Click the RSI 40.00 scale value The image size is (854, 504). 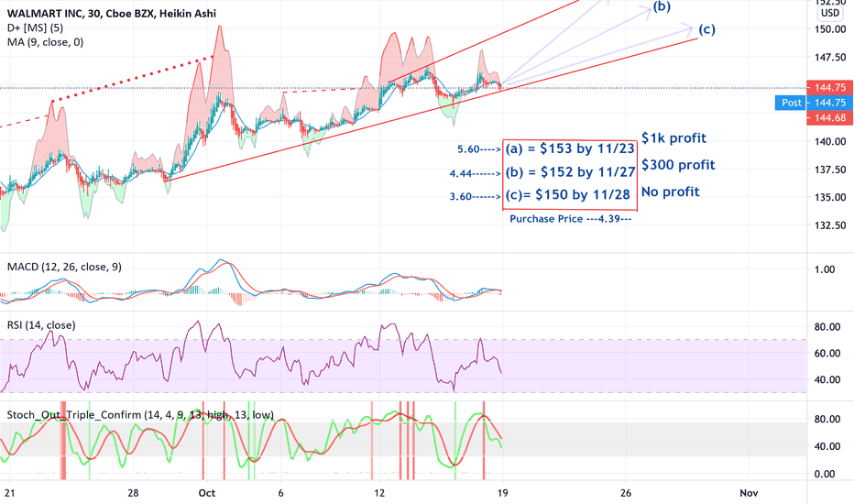coord(827,379)
